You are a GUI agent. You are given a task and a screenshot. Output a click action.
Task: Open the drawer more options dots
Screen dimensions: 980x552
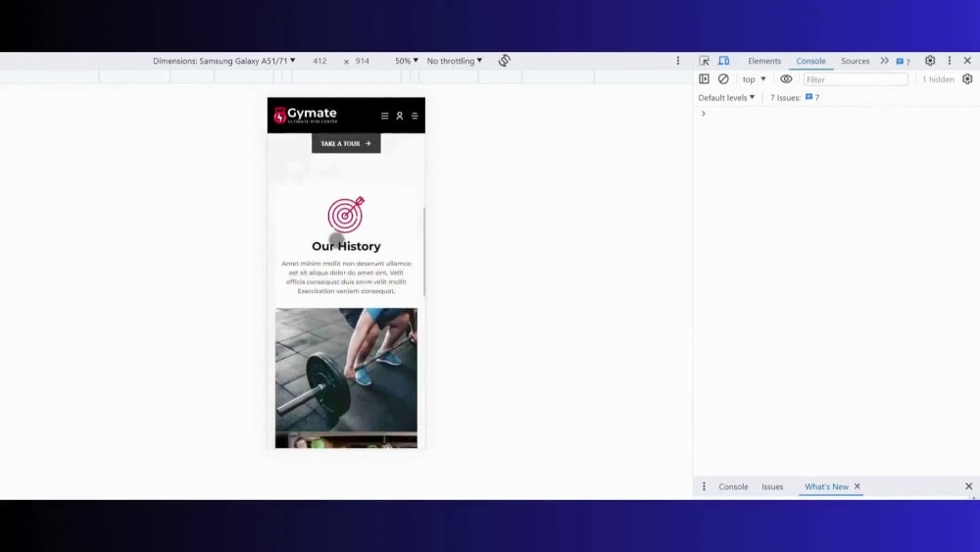(704, 486)
